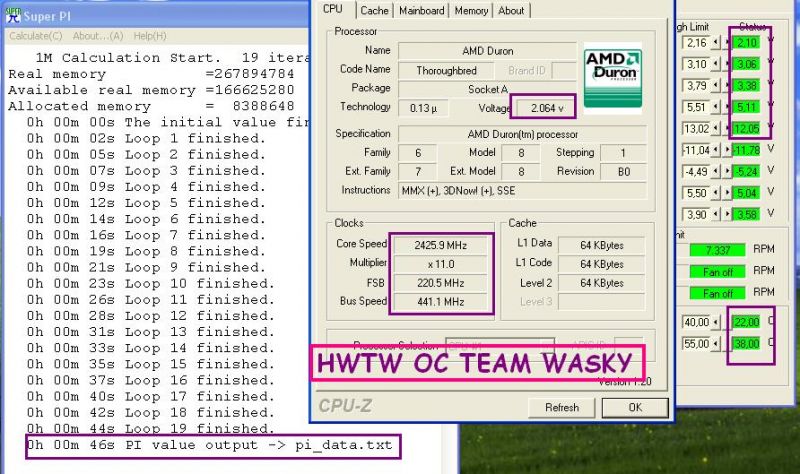
Task: Click the Refresh button in CPU-Z
Action: 562,408
